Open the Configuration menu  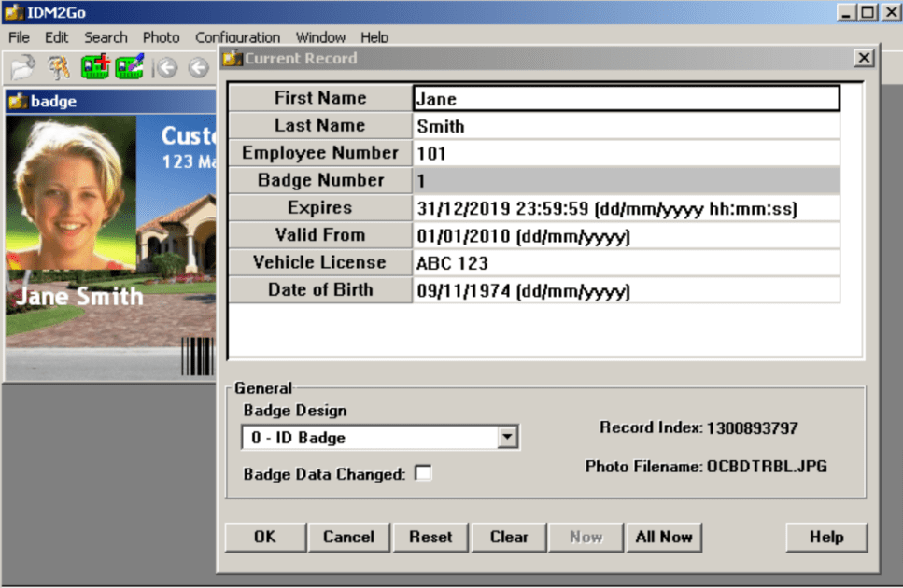(237, 37)
